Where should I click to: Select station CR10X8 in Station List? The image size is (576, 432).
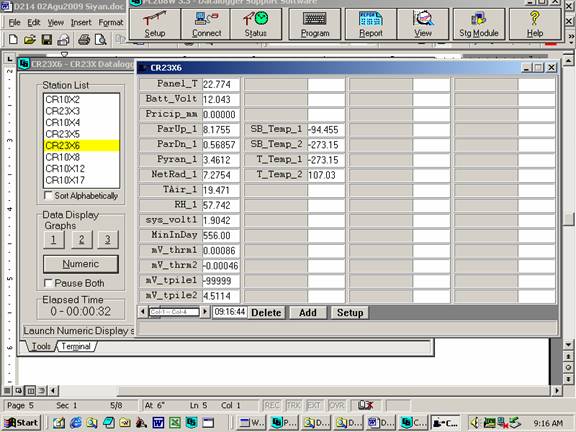click(x=81, y=157)
